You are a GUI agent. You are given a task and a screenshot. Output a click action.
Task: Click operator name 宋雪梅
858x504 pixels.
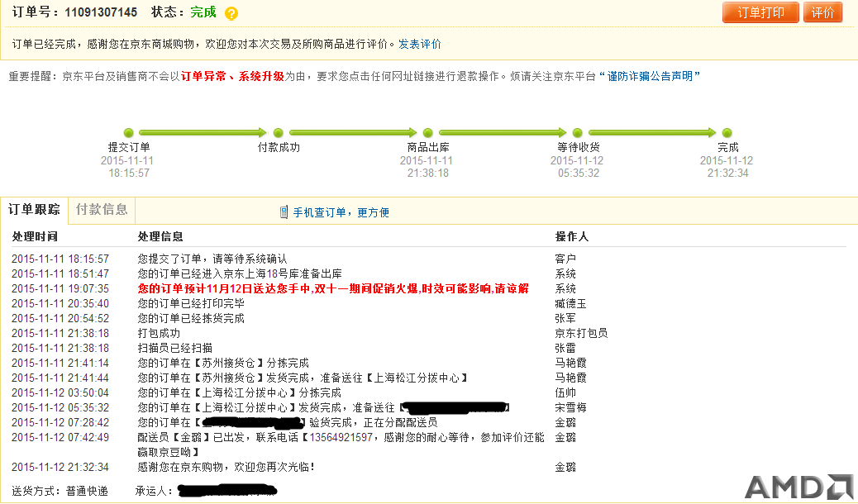point(570,407)
